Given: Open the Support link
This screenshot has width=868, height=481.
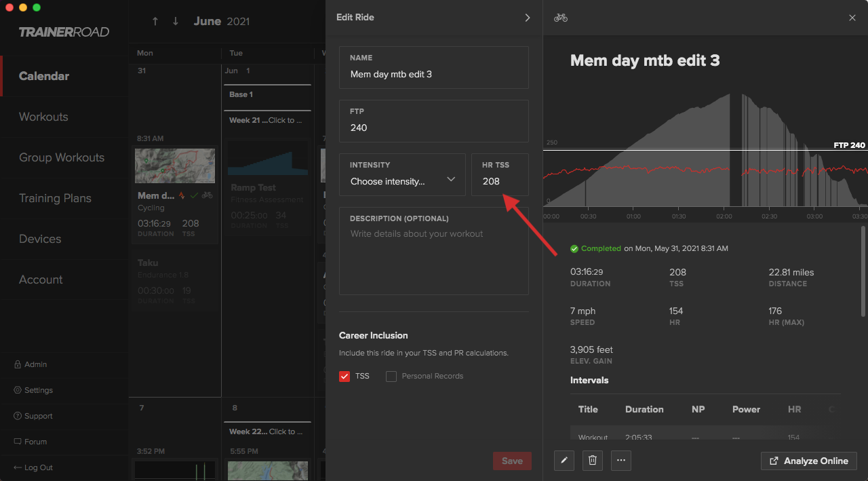Looking at the screenshot, I should click(39, 416).
